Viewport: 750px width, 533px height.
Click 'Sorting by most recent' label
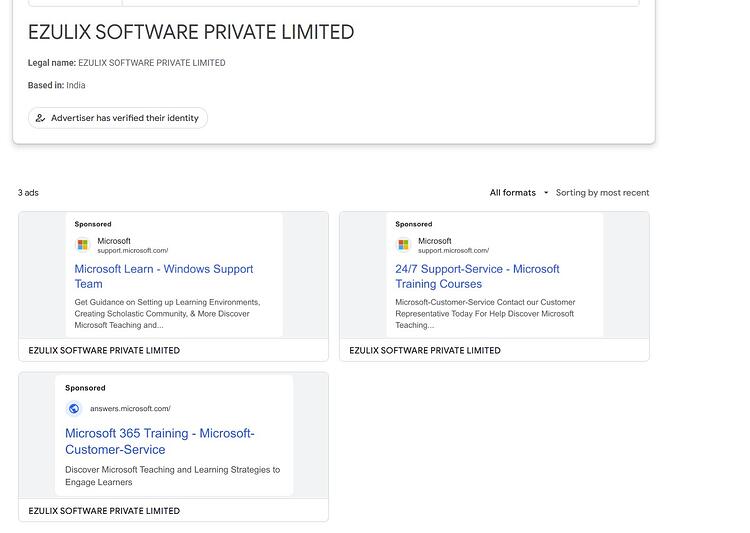602,193
